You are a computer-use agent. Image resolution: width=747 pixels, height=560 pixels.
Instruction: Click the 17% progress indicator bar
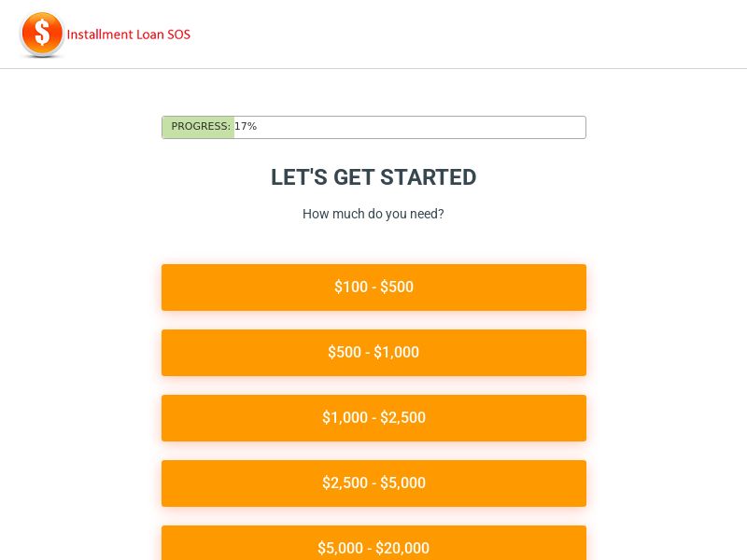click(373, 127)
